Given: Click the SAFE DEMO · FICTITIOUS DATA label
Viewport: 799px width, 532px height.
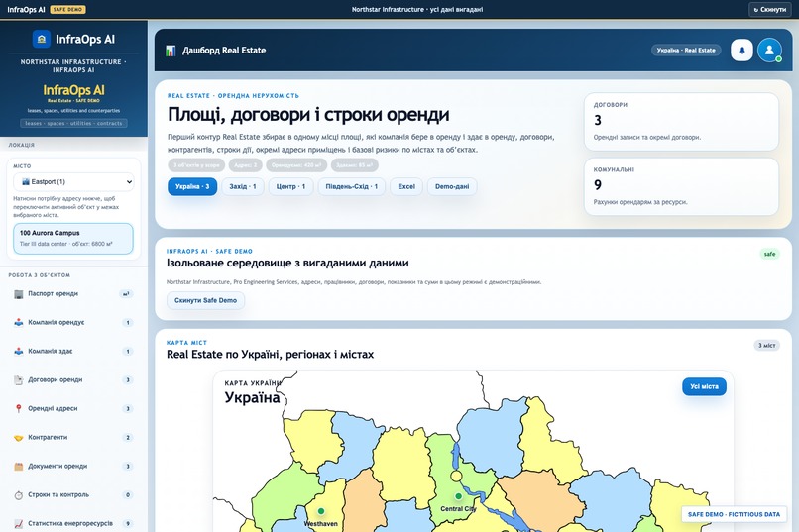Looking at the screenshot, I should pyautogui.click(x=734, y=514).
